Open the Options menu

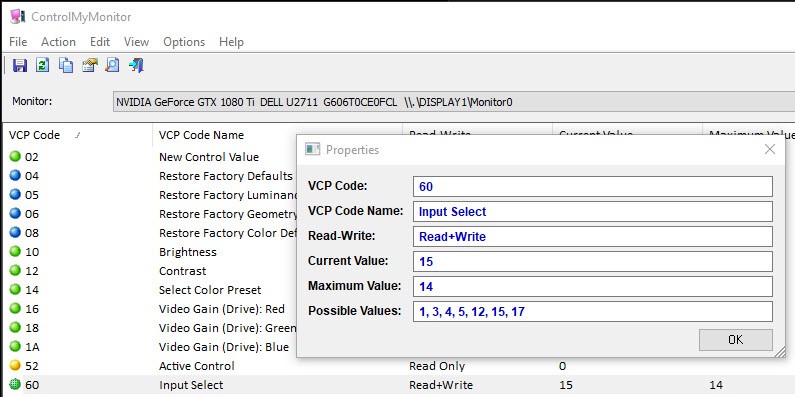pos(184,42)
